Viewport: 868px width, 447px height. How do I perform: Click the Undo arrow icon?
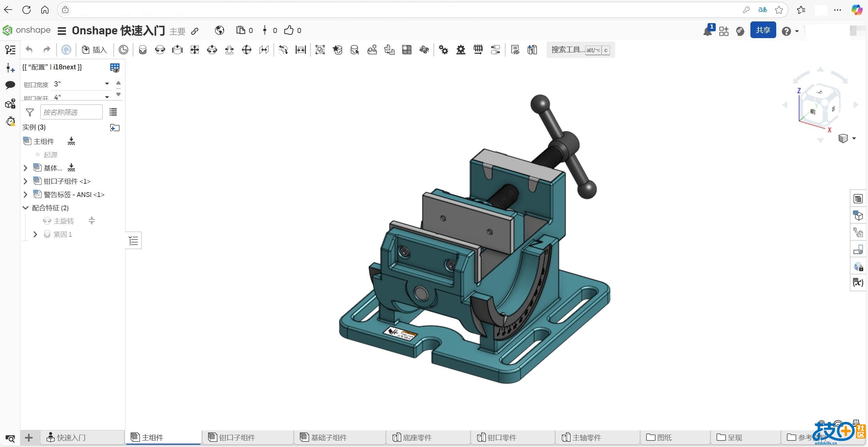29,50
